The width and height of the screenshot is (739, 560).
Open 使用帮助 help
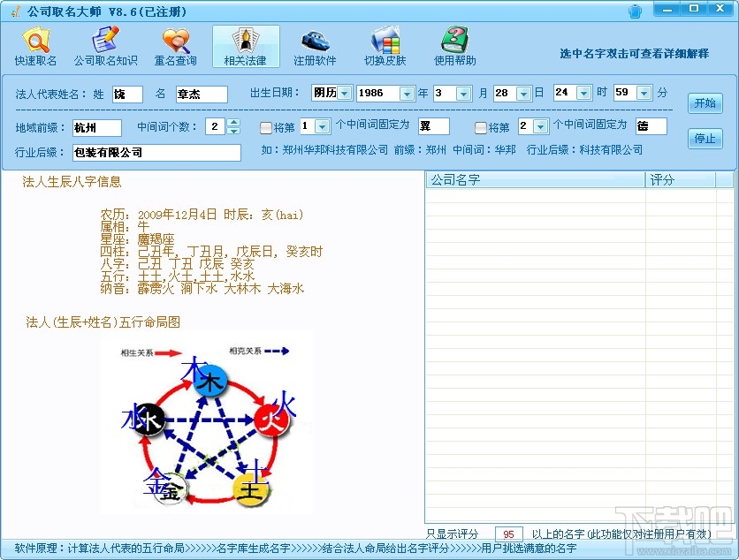[x=455, y=46]
